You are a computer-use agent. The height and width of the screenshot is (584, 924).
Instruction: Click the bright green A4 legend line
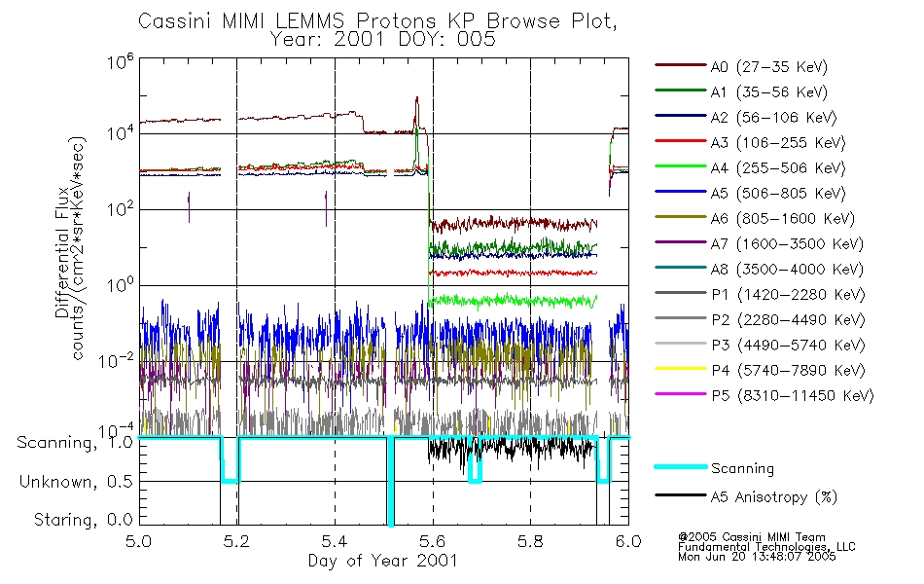(680, 166)
